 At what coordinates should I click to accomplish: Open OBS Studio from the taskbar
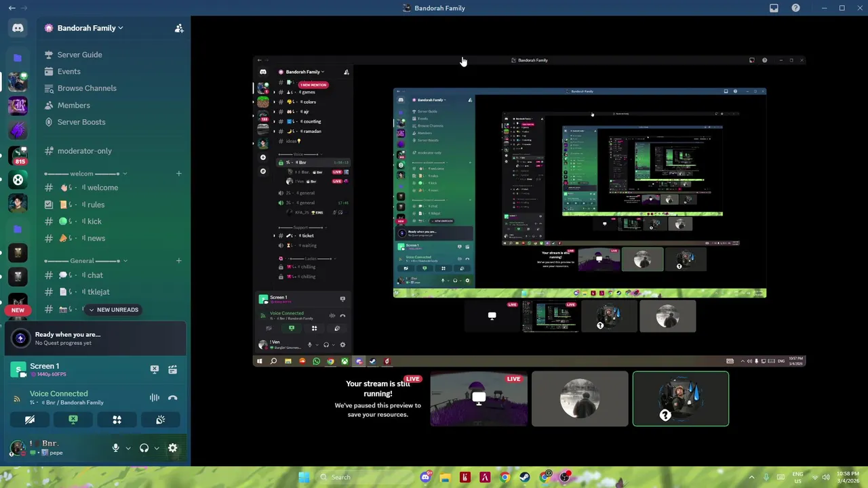[565, 477]
